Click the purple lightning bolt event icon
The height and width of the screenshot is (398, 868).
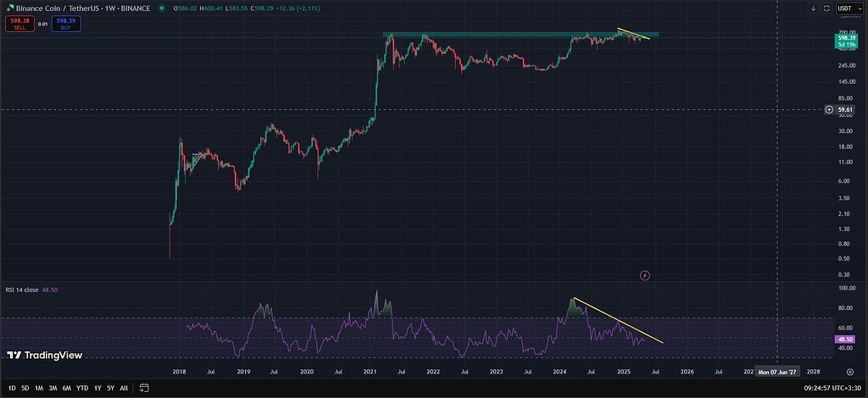pyautogui.click(x=645, y=274)
